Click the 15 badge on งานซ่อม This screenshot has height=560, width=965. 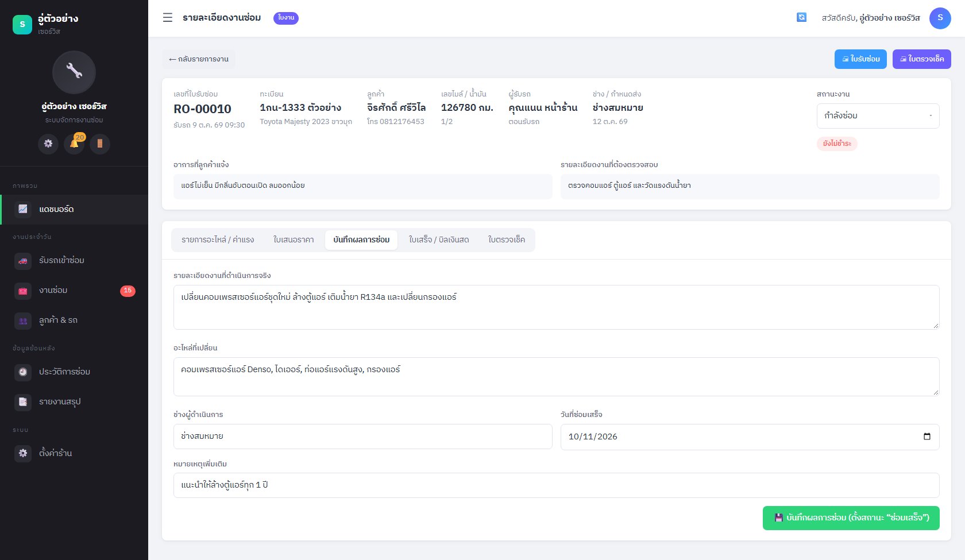(128, 291)
